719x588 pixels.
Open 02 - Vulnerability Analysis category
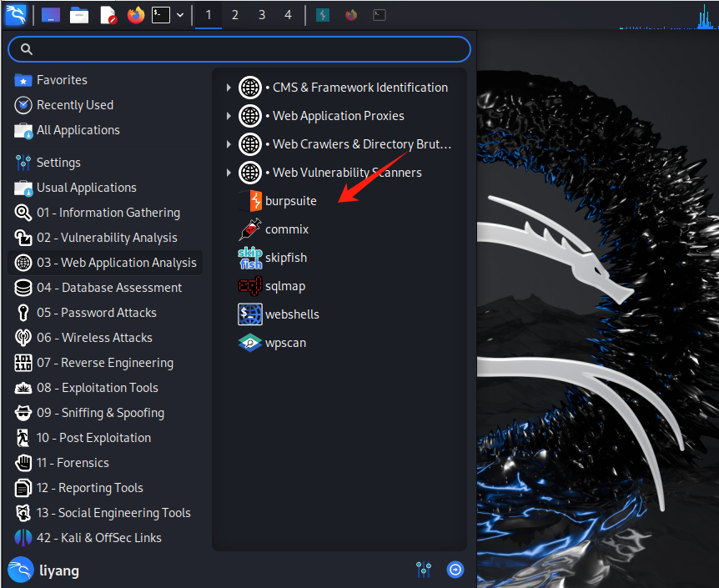coord(105,238)
